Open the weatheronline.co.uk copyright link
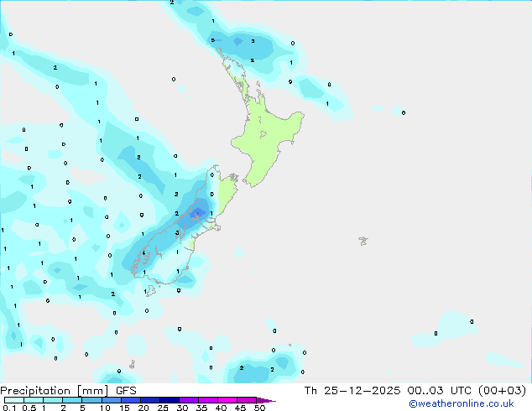532x411 pixels. click(462, 403)
